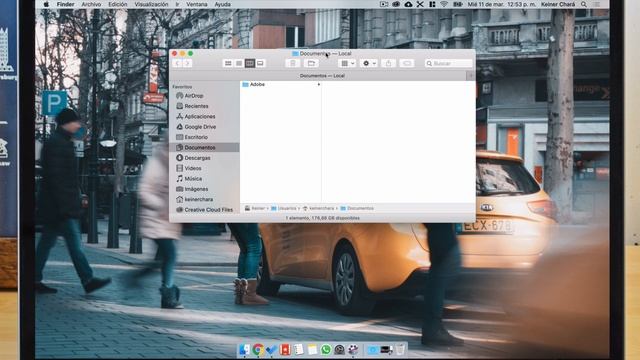This screenshot has height=360, width=640.
Task: Click Keiner Chará user name
Action: [x=558, y=4]
